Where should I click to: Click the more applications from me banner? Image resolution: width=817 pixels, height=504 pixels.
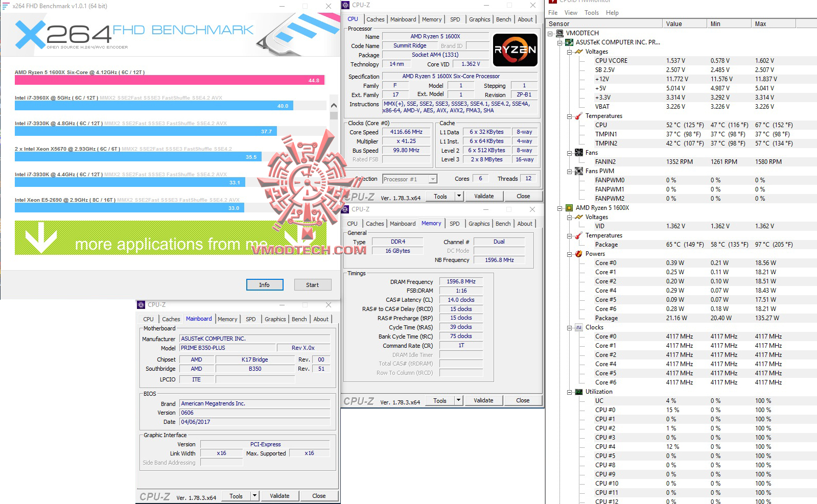171,237
